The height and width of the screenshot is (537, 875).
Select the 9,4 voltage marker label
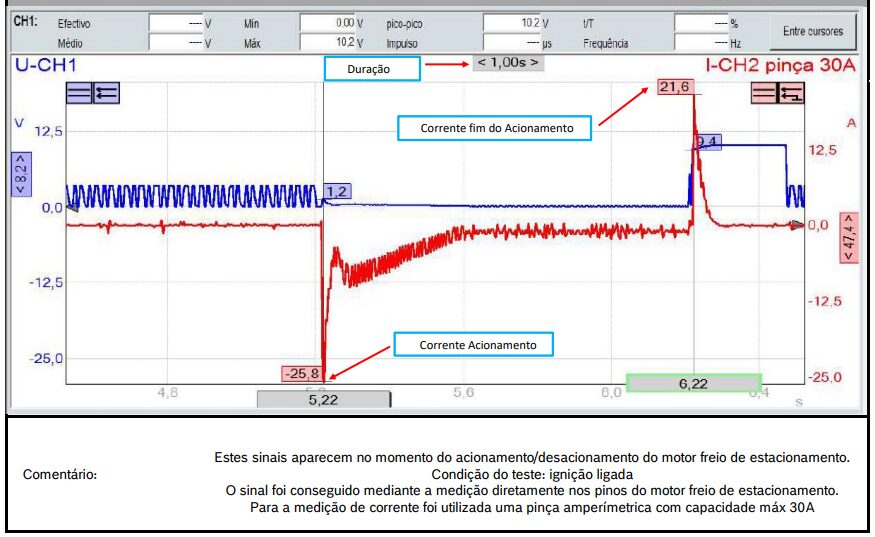click(706, 143)
